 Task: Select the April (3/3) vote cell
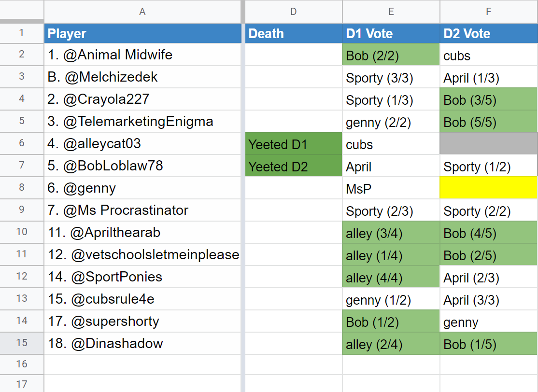pyautogui.click(x=489, y=299)
